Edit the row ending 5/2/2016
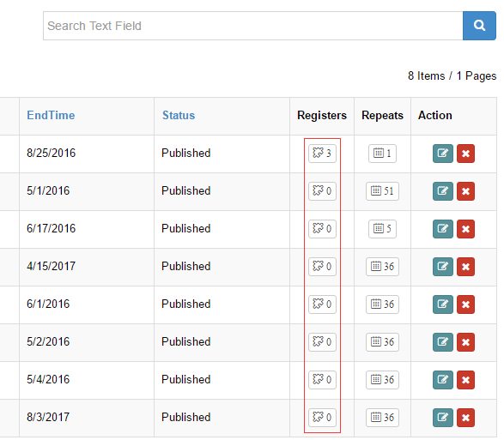 point(442,342)
